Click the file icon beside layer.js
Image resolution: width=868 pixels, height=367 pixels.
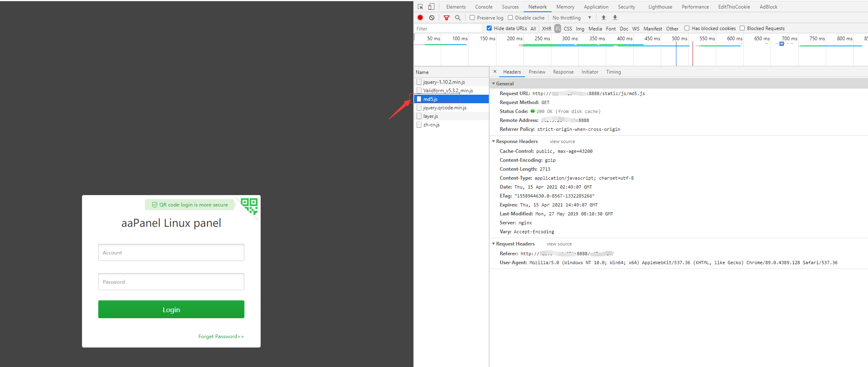coord(419,116)
